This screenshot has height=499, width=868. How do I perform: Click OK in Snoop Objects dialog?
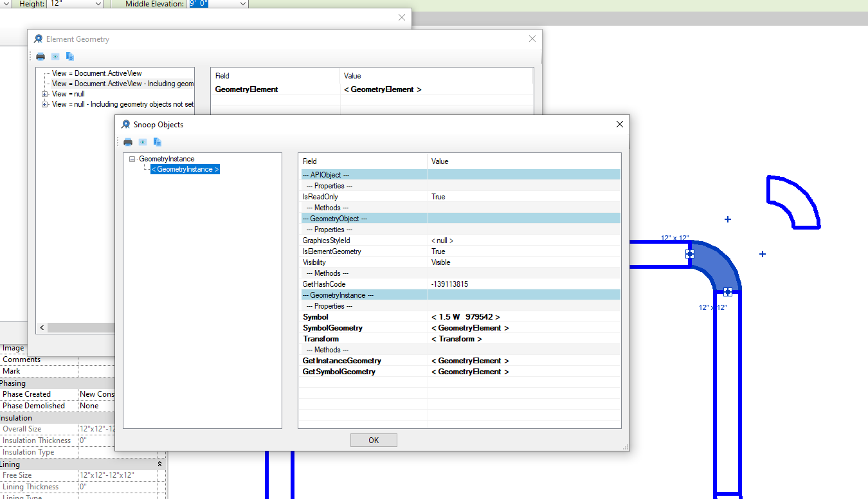[x=374, y=440]
